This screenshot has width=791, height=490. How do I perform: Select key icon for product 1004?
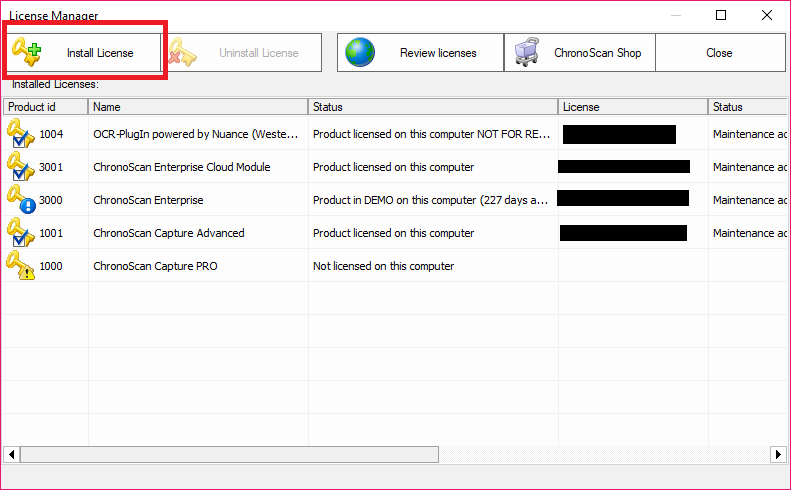pos(20,134)
